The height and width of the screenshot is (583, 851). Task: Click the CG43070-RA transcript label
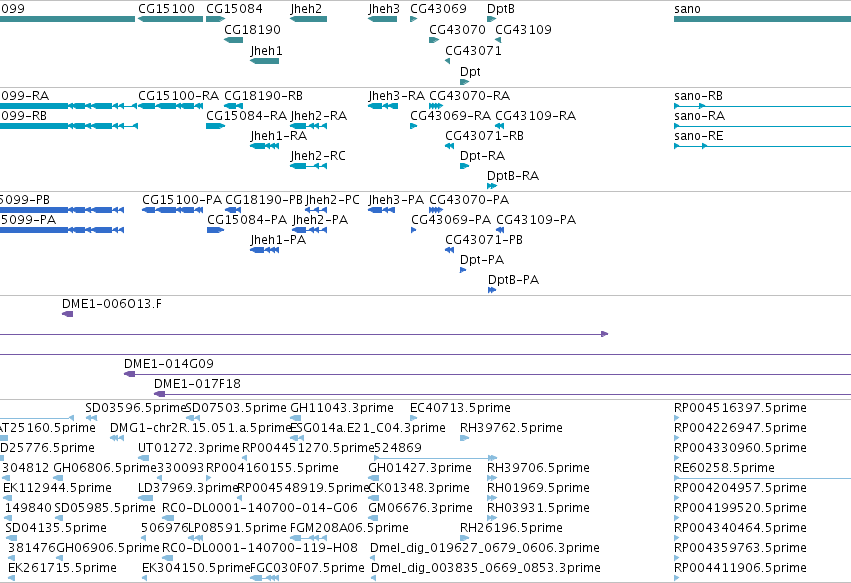click(469, 96)
